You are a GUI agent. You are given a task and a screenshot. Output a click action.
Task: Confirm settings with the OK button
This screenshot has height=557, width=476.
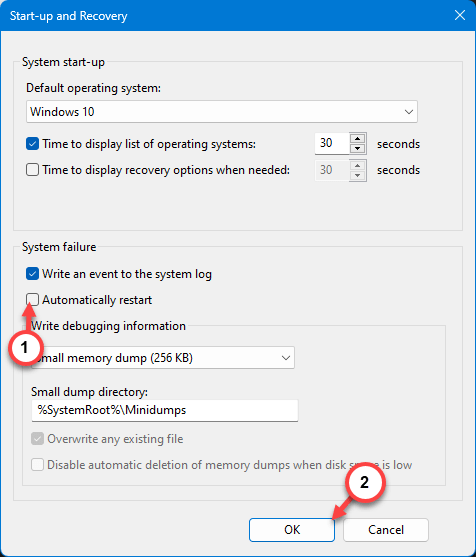pyautogui.click(x=292, y=530)
